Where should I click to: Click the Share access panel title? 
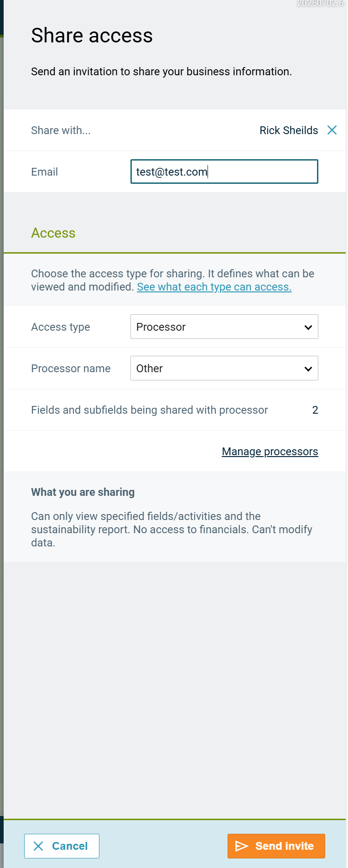tap(92, 36)
